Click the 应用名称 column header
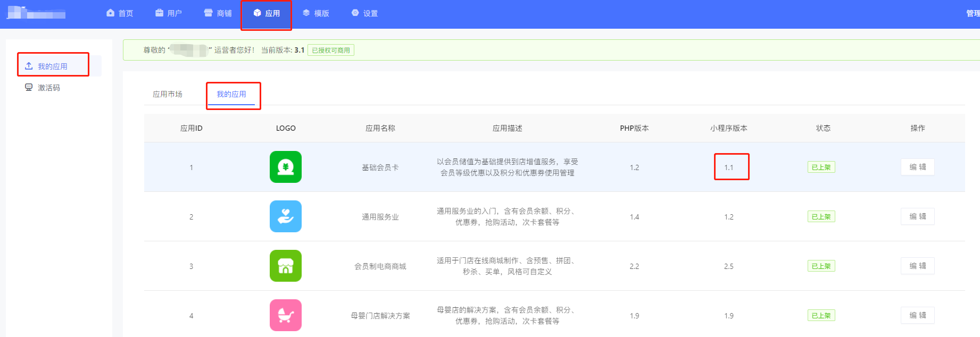 (380, 128)
